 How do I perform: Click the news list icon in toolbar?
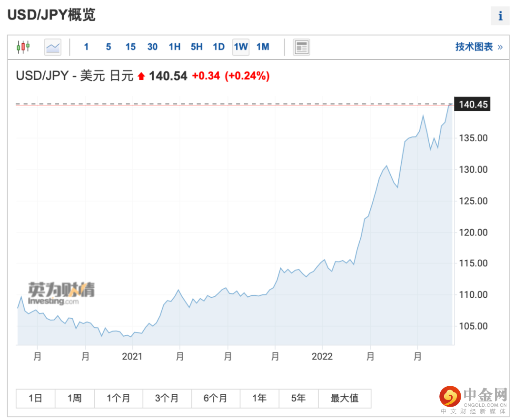301,47
